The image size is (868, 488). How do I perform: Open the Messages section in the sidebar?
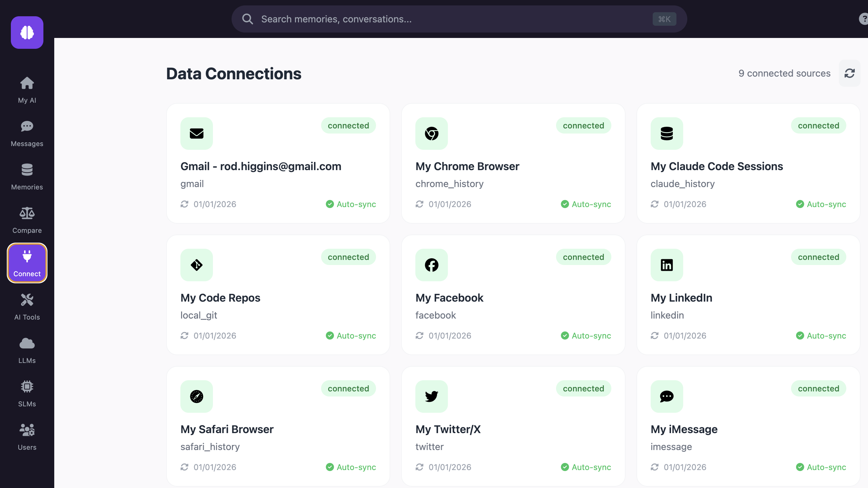[27, 133]
